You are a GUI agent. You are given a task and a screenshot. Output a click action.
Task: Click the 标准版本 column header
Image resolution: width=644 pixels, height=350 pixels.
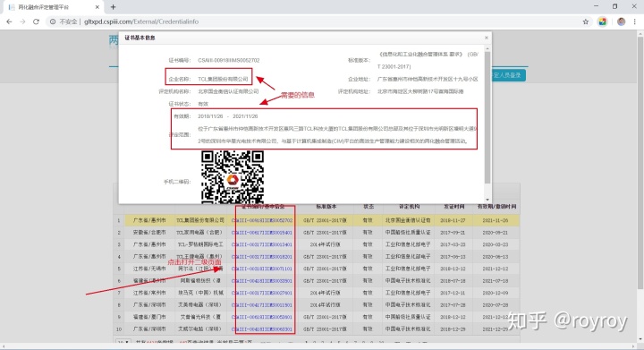[326, 207]
